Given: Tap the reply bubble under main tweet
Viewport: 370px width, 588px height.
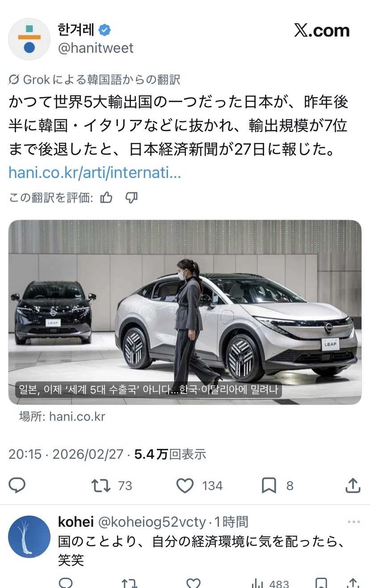Looking at the screenshot, I should pos(17,485).
